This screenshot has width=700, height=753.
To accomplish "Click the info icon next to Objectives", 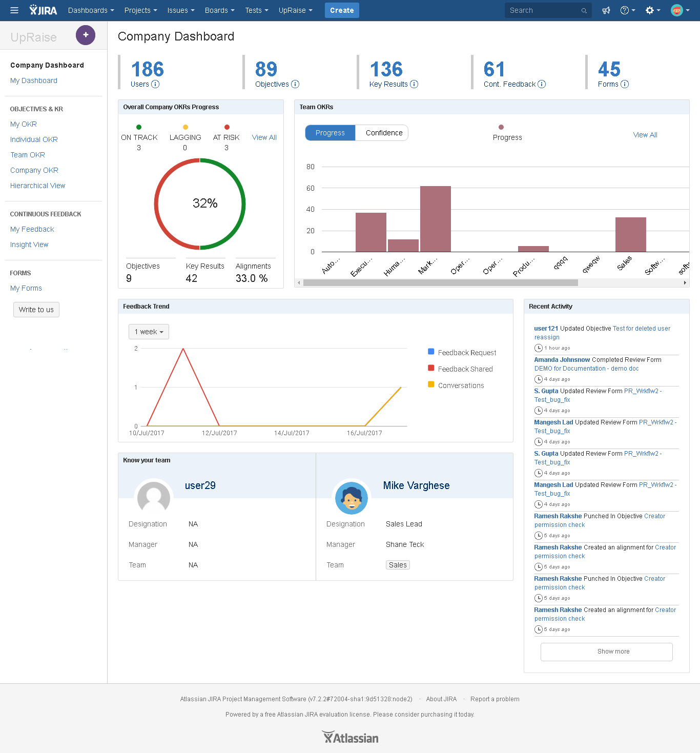I will click(x=295, y=84).
